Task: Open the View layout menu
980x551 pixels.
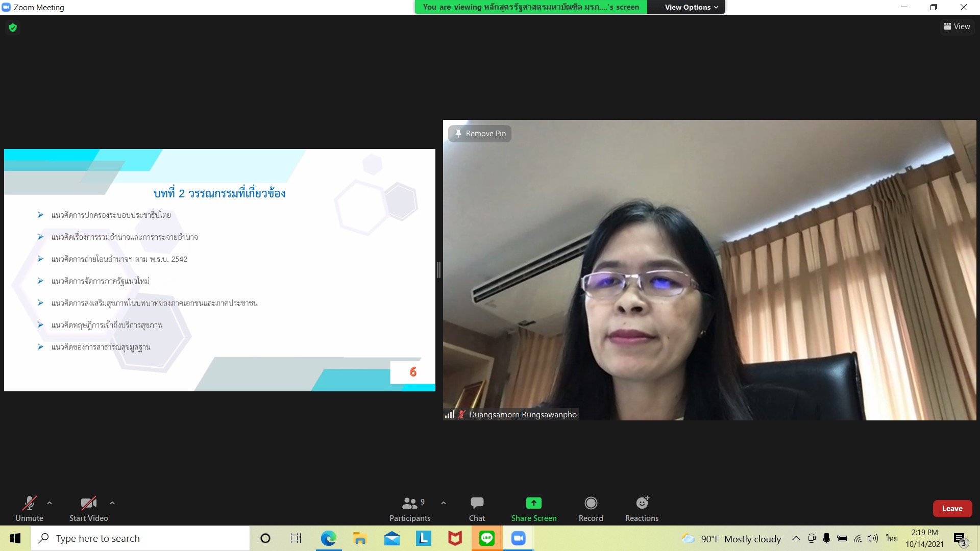Action: pyautogui.click(x=957, y=27)
